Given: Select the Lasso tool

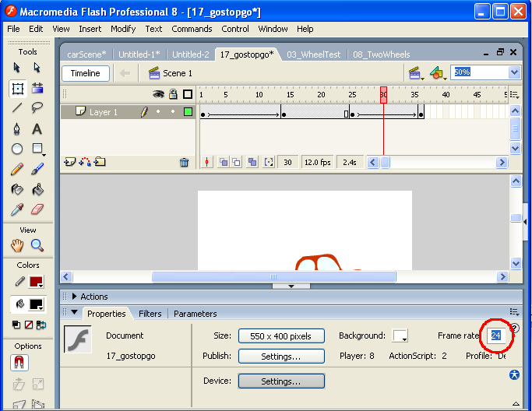Looking at the screenshot, I should (37, 108).
